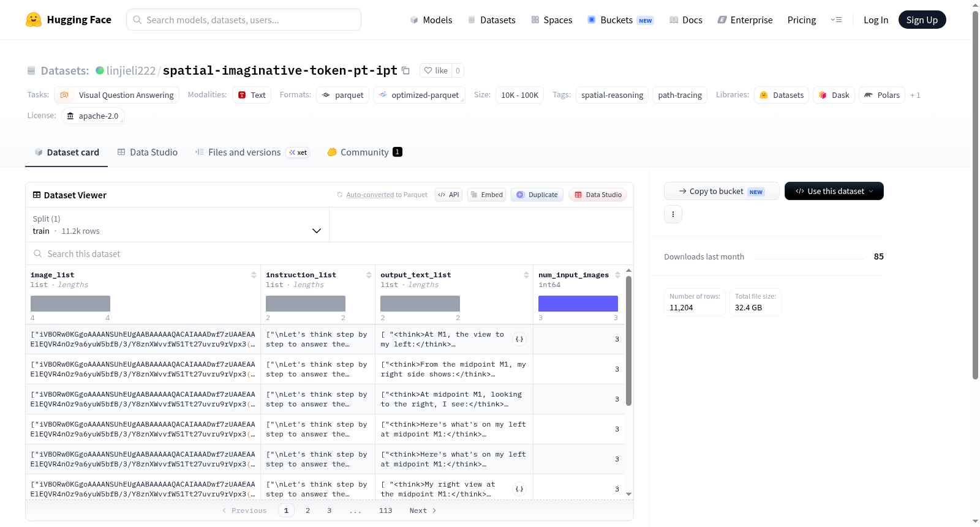Open the Enterprise page

click(x=745, y=20)
